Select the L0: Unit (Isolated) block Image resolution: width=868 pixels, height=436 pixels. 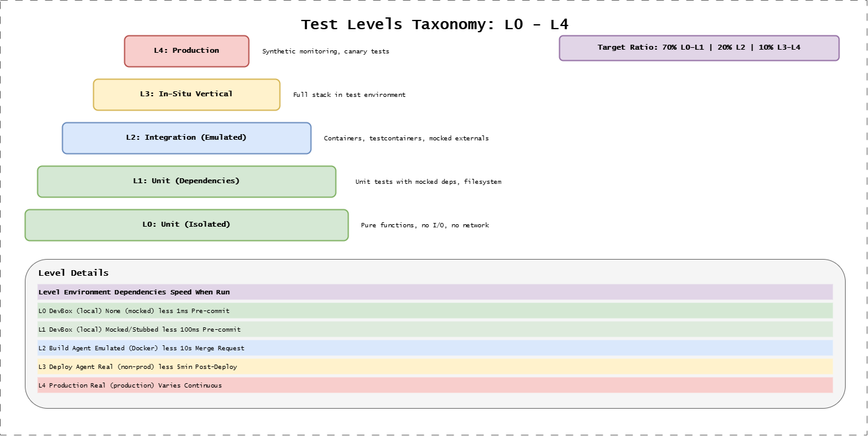(x=186, y=225)
